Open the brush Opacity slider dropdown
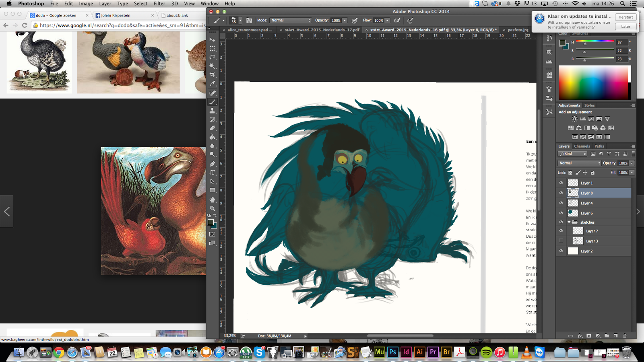 pos(345,21)
